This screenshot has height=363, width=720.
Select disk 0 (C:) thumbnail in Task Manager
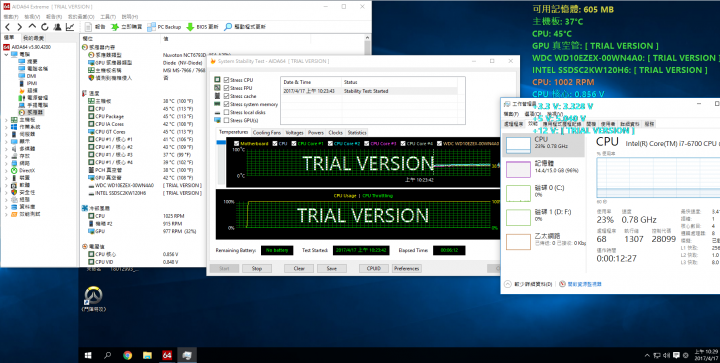click(x=518, y=193)
